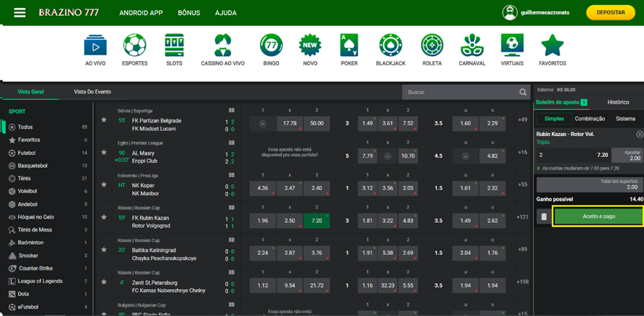
Task: Pick 4.36 odds for NK Koper win
Action: [x=262, y=188]
